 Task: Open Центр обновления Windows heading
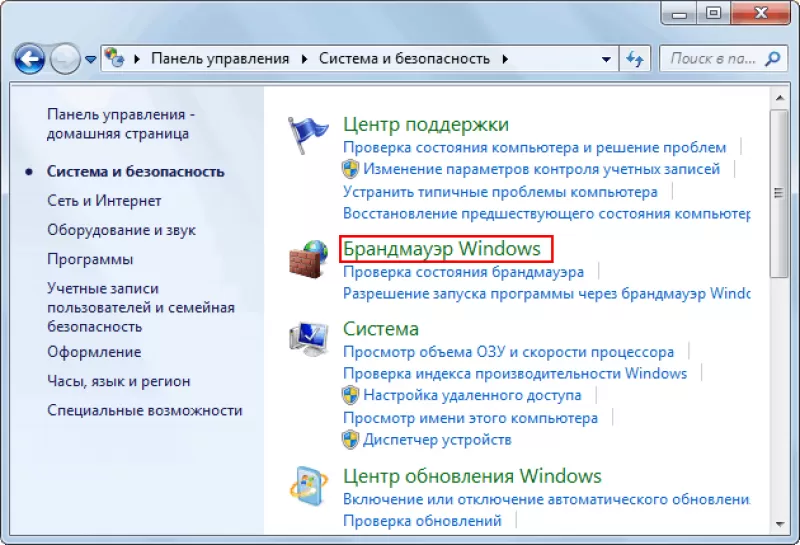click(x=472, y=476)
